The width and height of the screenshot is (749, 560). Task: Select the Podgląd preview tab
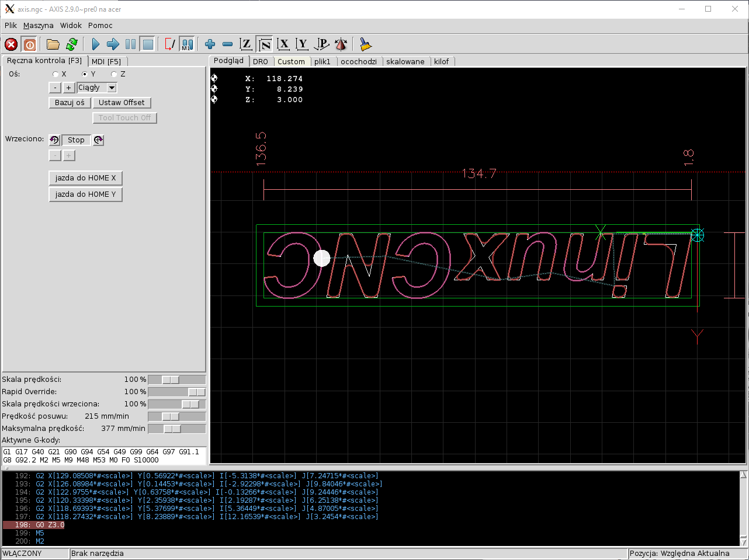click(229, 61)
